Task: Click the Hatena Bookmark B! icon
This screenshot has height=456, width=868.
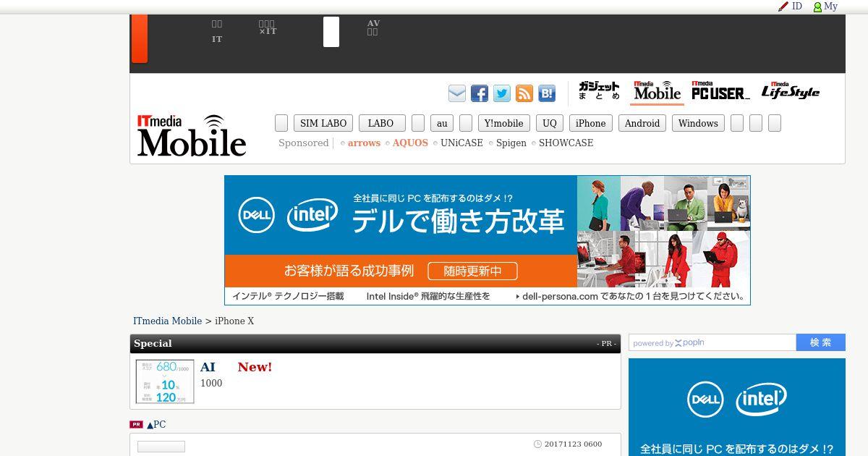Action: coord(547,93)
